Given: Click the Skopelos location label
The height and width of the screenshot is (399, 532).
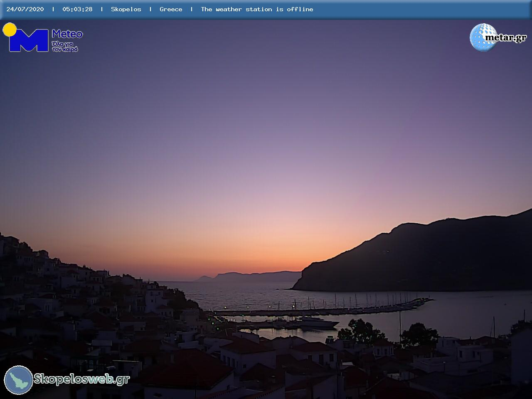Looking at the screenshot, I should click(126, 9).
